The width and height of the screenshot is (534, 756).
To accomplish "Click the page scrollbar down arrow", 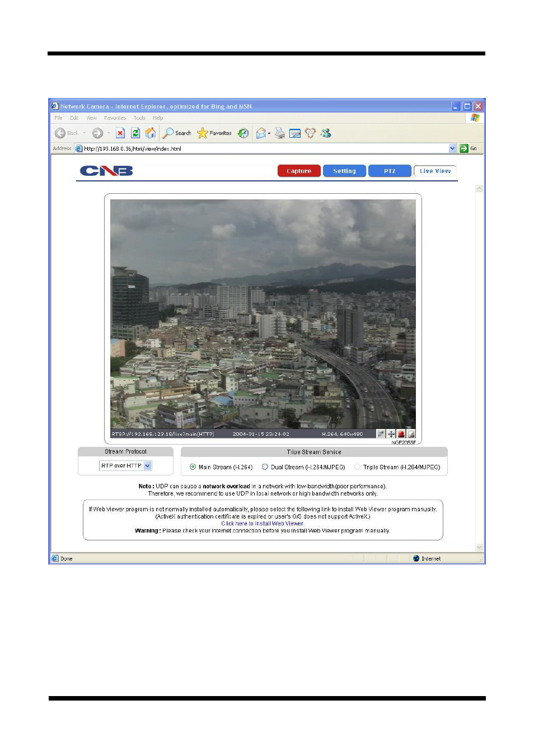I will click(479, 547).
